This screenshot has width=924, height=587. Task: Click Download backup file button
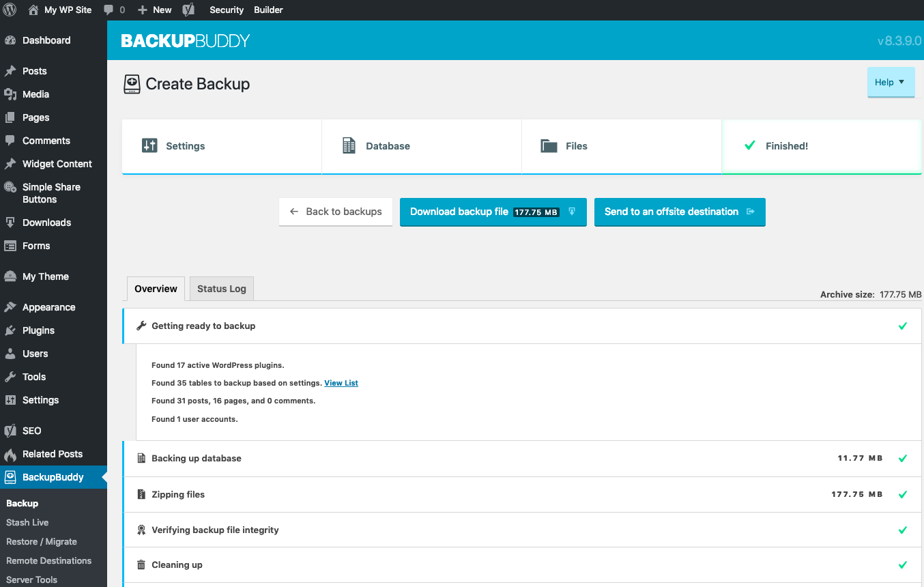click(493, 212)
